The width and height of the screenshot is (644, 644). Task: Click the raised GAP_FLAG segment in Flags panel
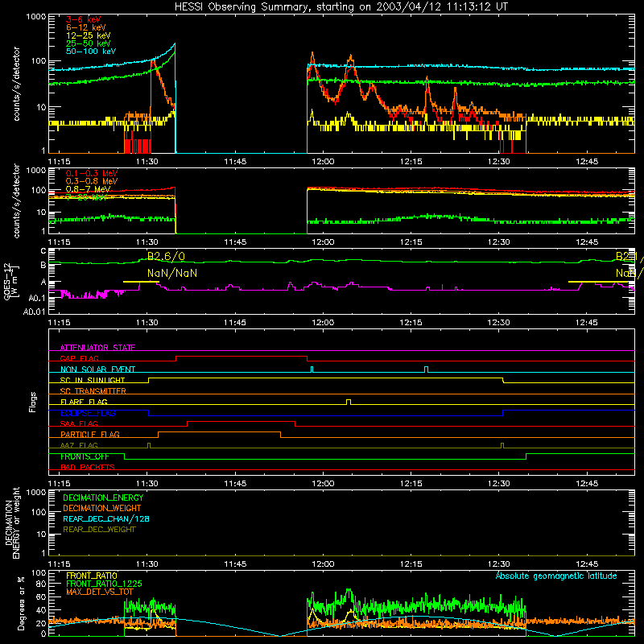(x=242, y=357)
